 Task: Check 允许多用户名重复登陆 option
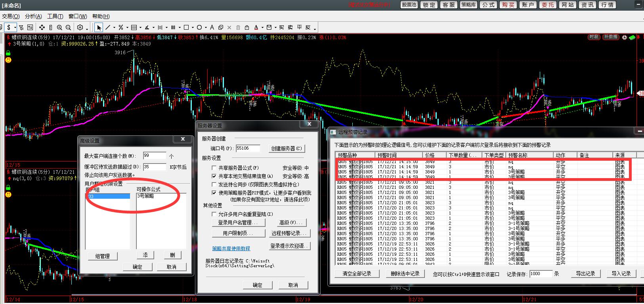(x=214, y=214)
